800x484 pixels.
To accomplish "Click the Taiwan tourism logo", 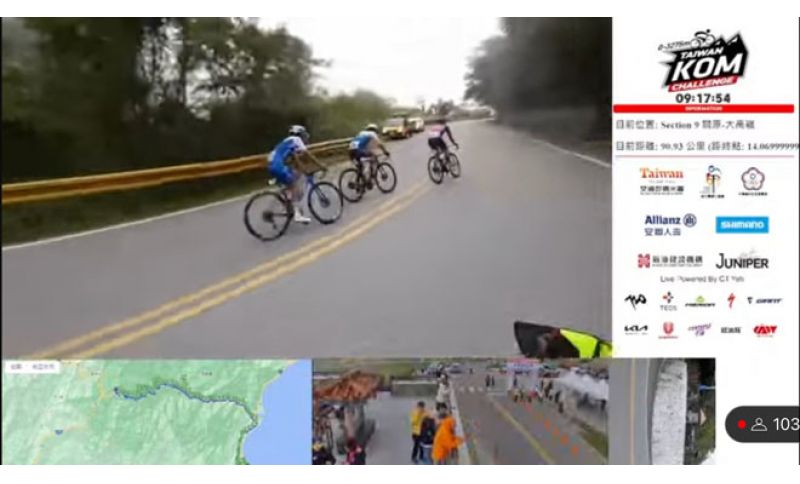I will click(x=662, y=182).
